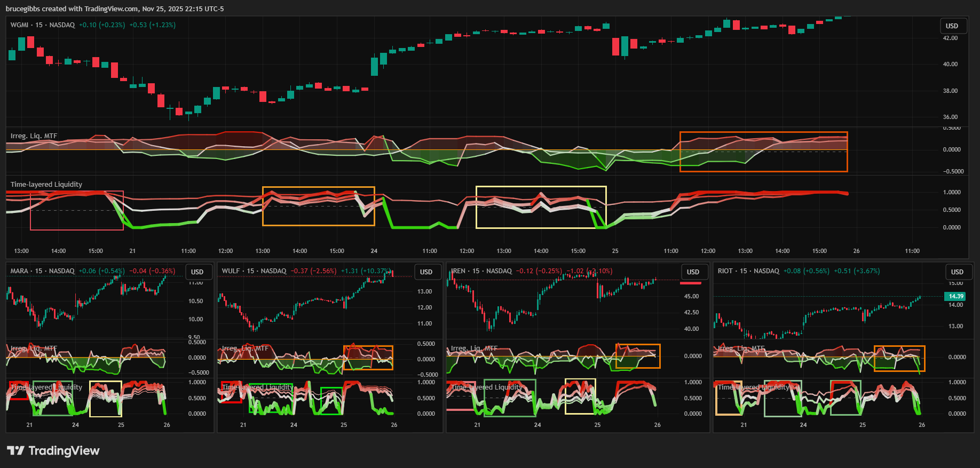Select the Irreg. Liq. MTF indicator label in WGMI chart
This screenshot has width=980, height=468.
[34, 136]
